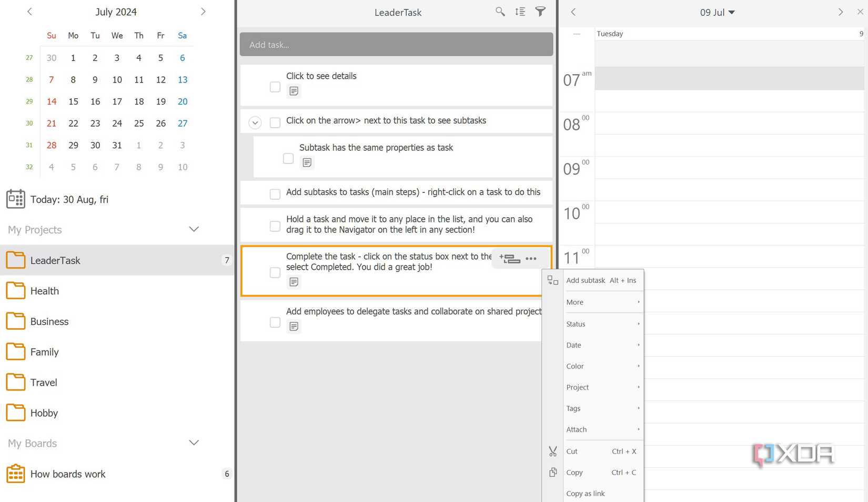Open the '09 Jul' date dropdown
The height and width of the screenshot is (502, 868).
tap(717, 12)
